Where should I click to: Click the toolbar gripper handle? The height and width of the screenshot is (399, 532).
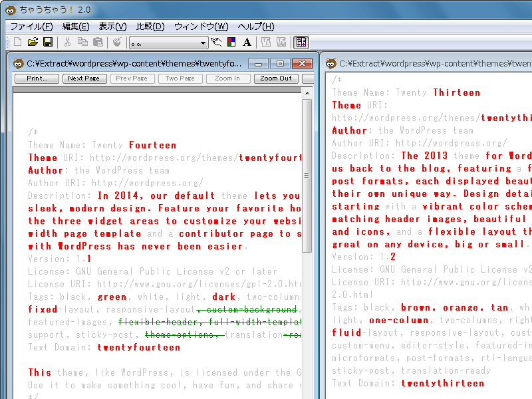click(x=9, y=43)
